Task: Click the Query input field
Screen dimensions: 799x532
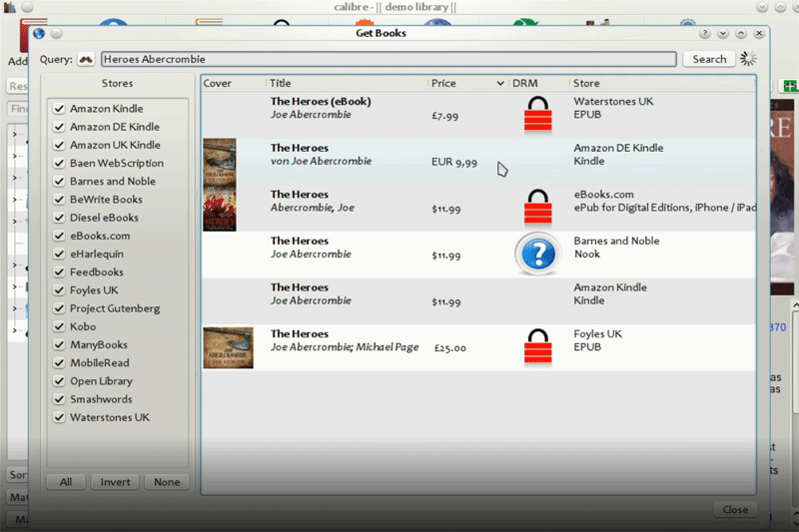Action: [389, 59]
